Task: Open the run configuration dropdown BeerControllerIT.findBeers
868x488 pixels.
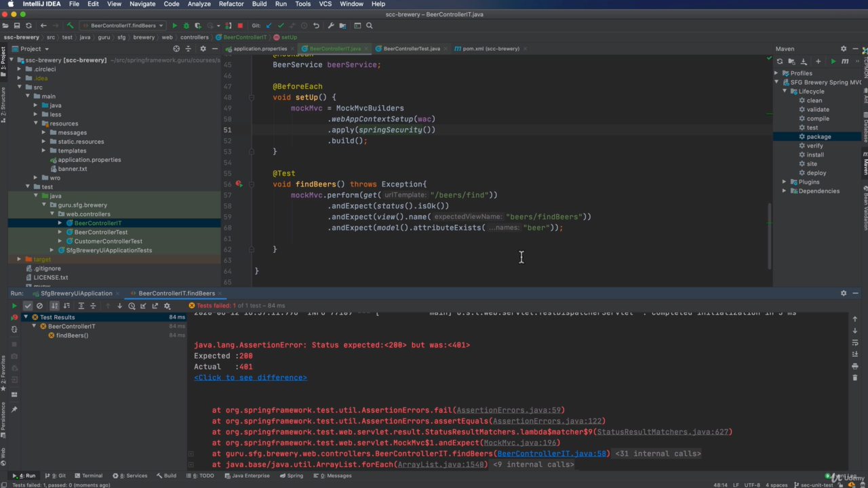Action: (x=123, y=26)
